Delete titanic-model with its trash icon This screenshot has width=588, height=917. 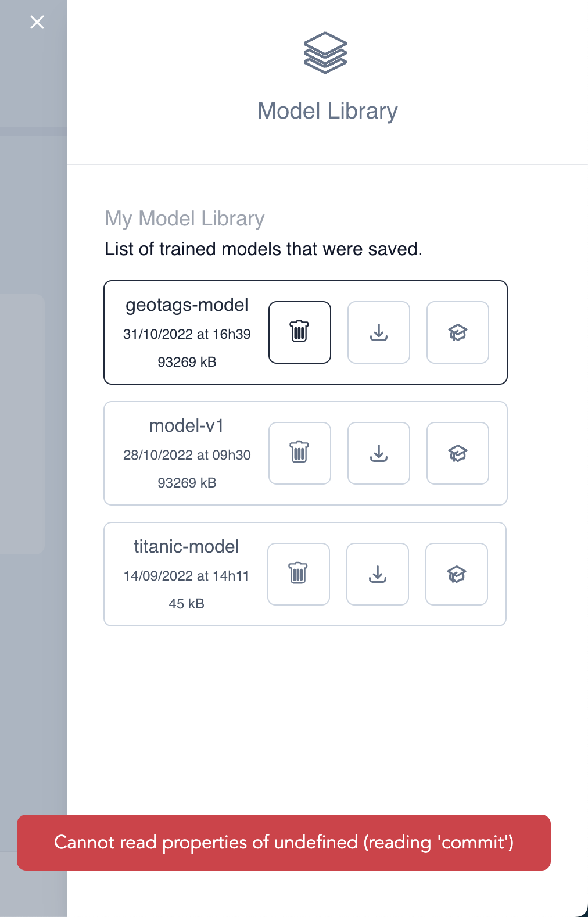click(x=298, y=574)
